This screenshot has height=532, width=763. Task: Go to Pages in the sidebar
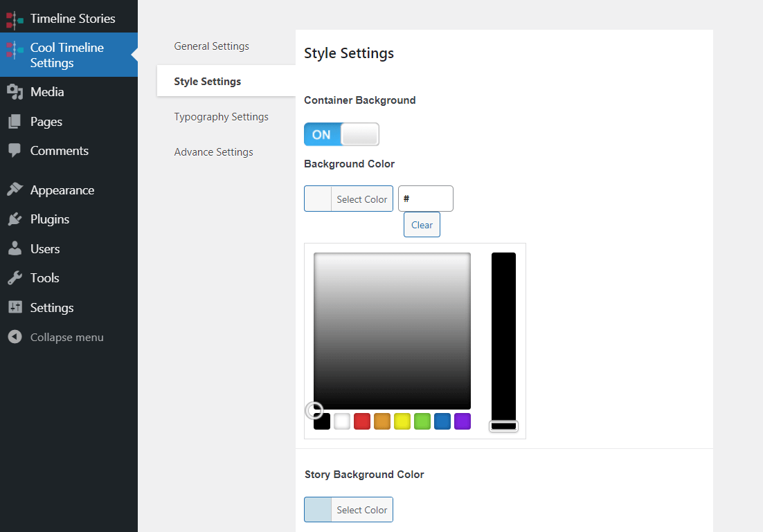pos(69,122)
